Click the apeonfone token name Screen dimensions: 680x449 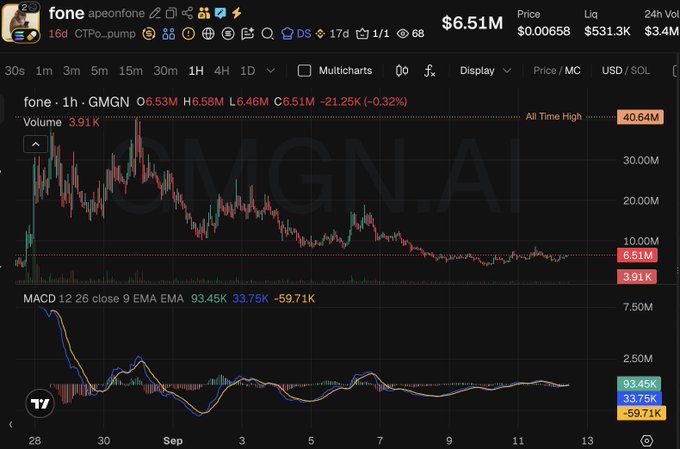click(116, 13)
